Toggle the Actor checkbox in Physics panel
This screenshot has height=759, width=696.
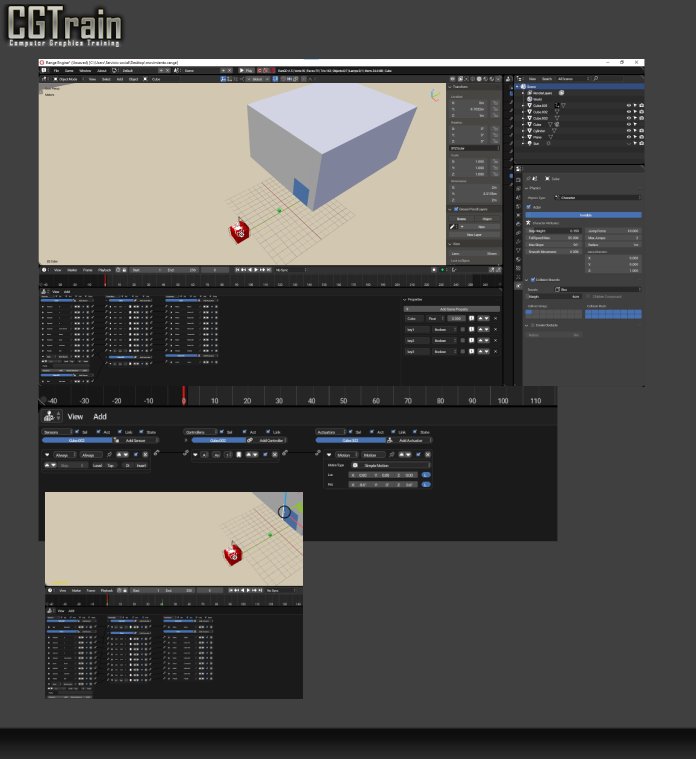point(529,207)
